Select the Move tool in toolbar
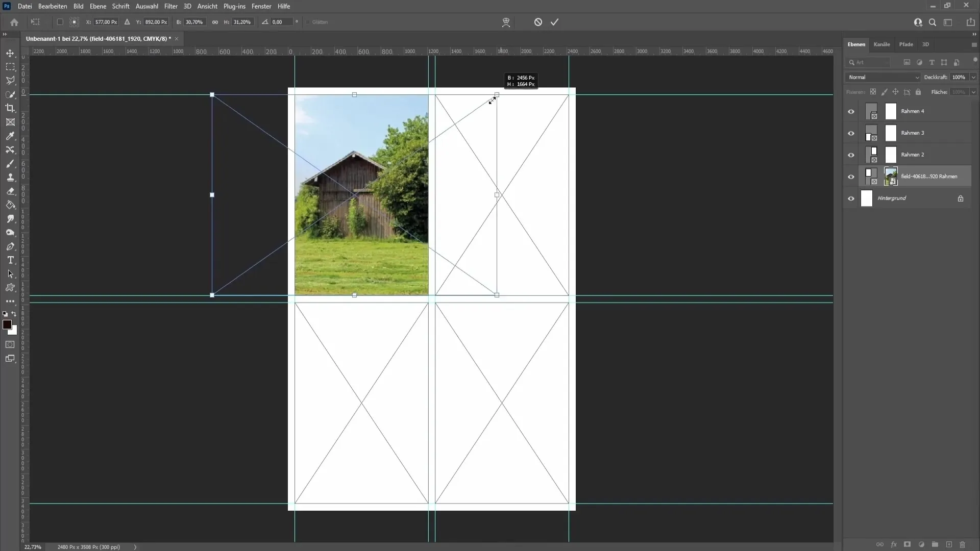 pyautogui.click(x=10, y=53)
